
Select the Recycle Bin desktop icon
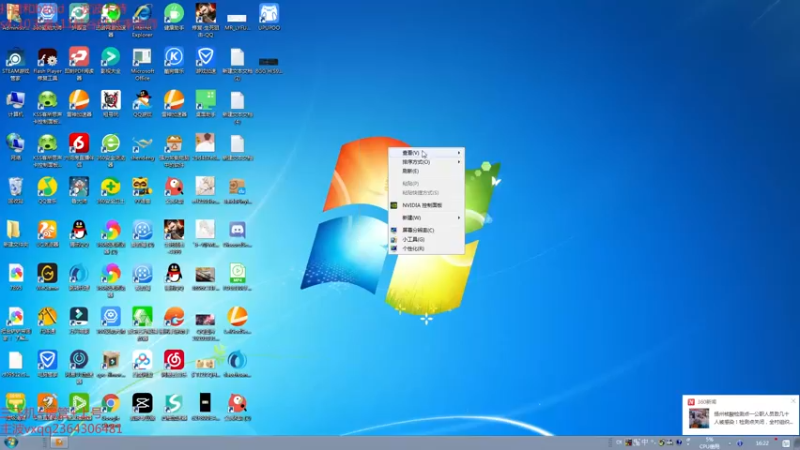[15, 191]
